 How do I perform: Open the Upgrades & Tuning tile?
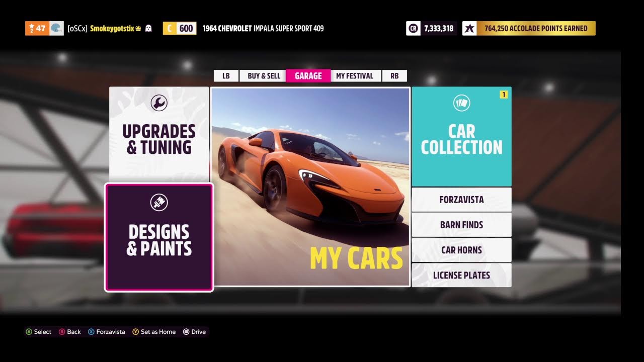pos(159,134)
